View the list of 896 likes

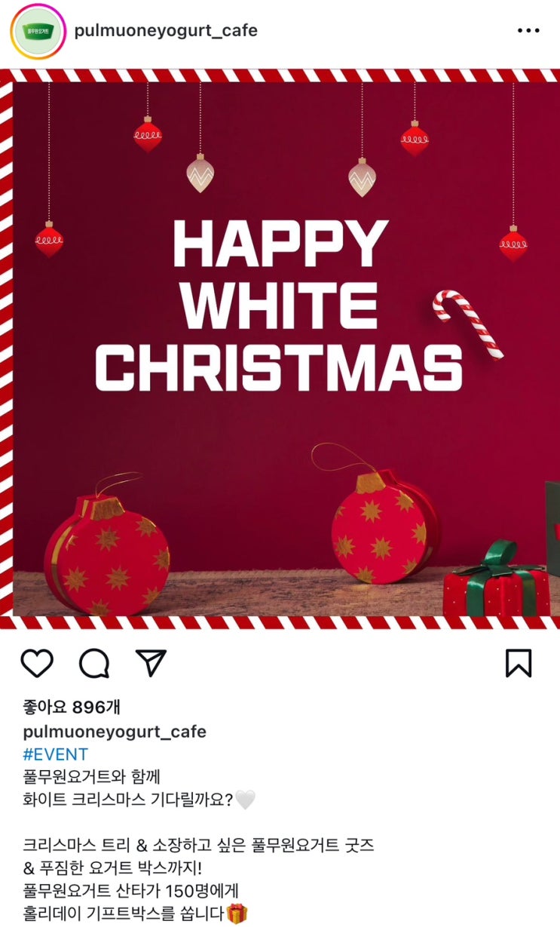point(72,708)
